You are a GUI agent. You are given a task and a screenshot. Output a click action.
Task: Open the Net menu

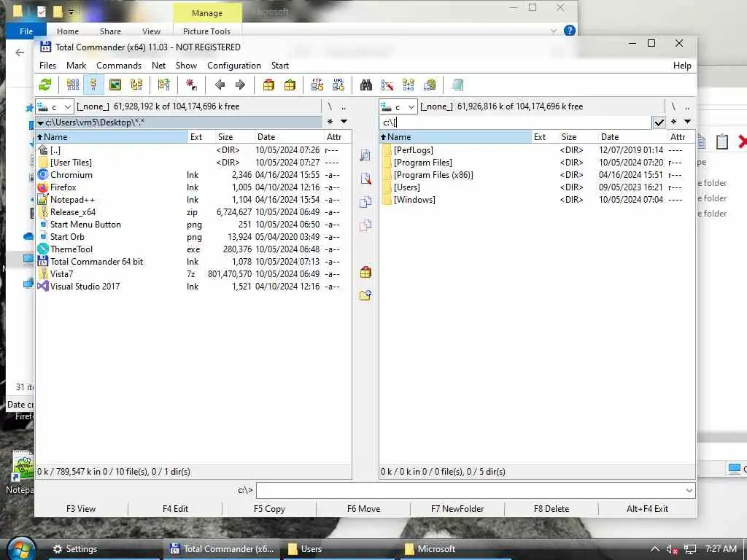click(x=158, y=66)
